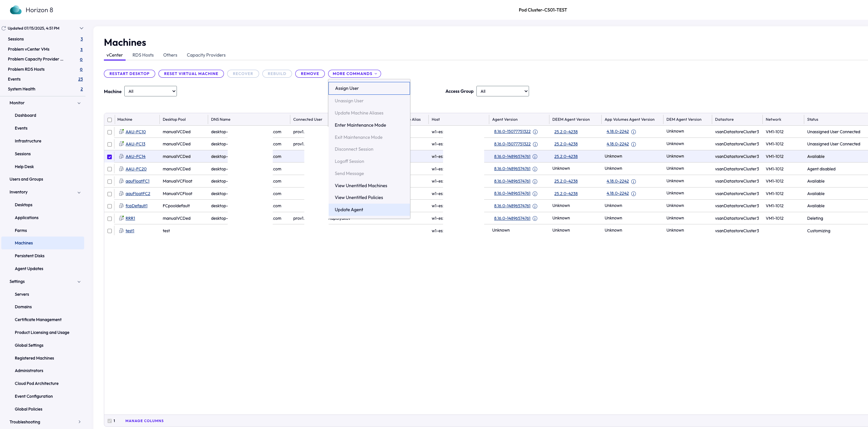Image resolution: width=868 pixels, height=429 pixels.
Task: Click machine icon for aauFloatFC2 row
Action: pyautogui.click(x=121, y=193)
